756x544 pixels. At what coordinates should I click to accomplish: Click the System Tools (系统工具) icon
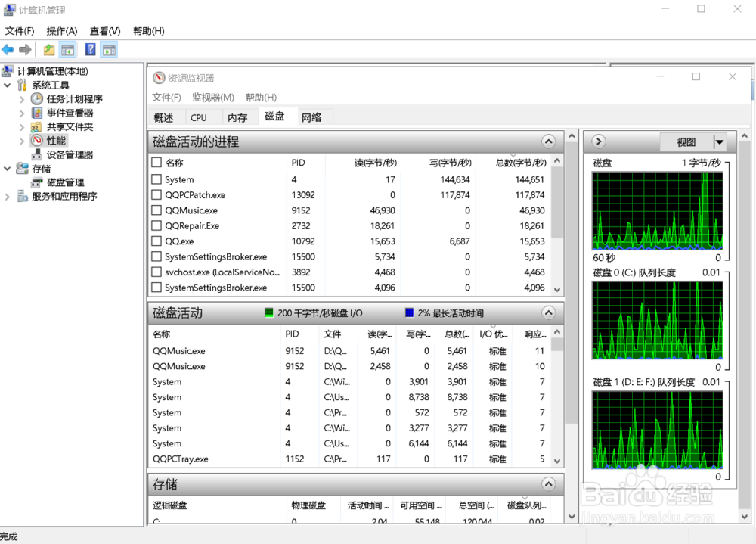(x=22, y=85)
